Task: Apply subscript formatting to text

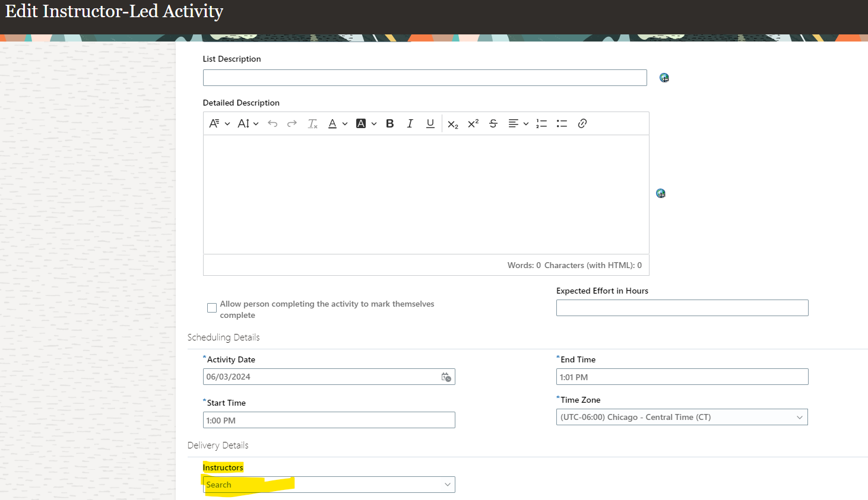Action: coord(452,123)
